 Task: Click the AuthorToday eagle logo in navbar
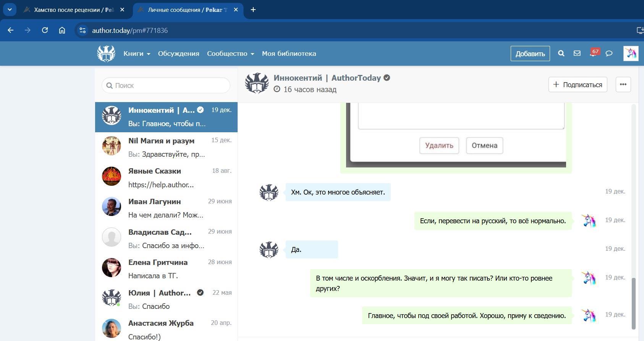pos(106,54)
